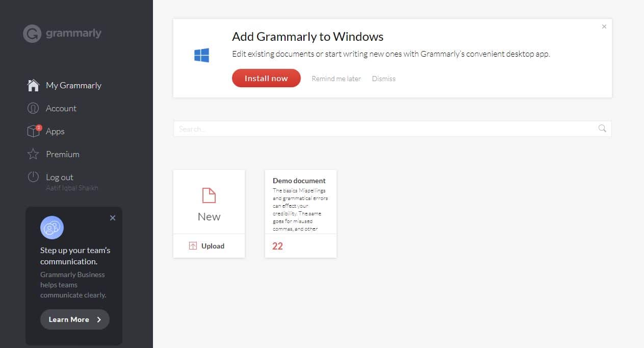
Task: Focus the Search input field
Action: [x=392, y=129]
